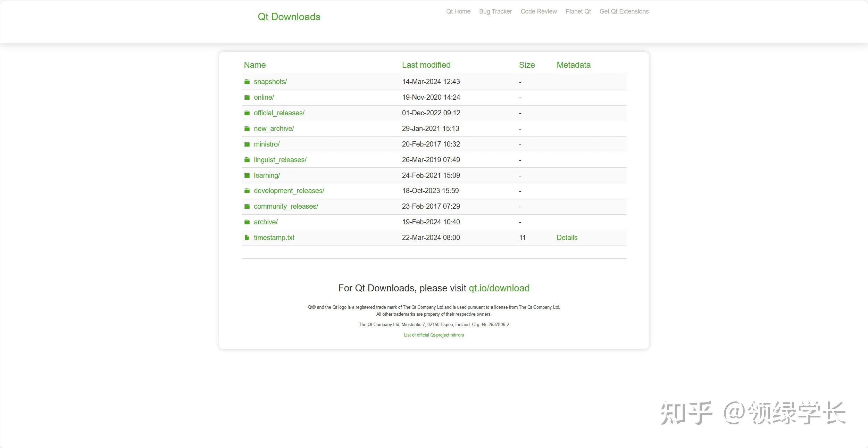The image size is (868, 448).
Task: Click the folder icon next to community_releases/
Action: tap(247, 206)
